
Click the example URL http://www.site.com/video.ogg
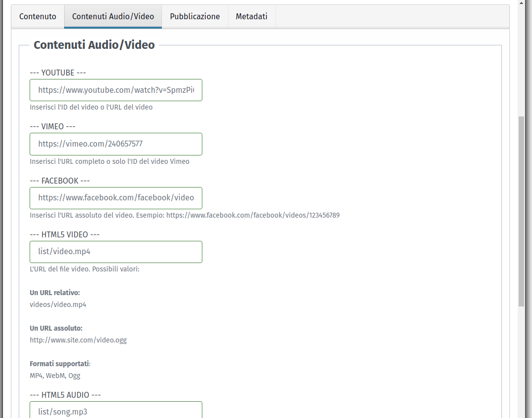pyautogui.click(x=78, y=340)
